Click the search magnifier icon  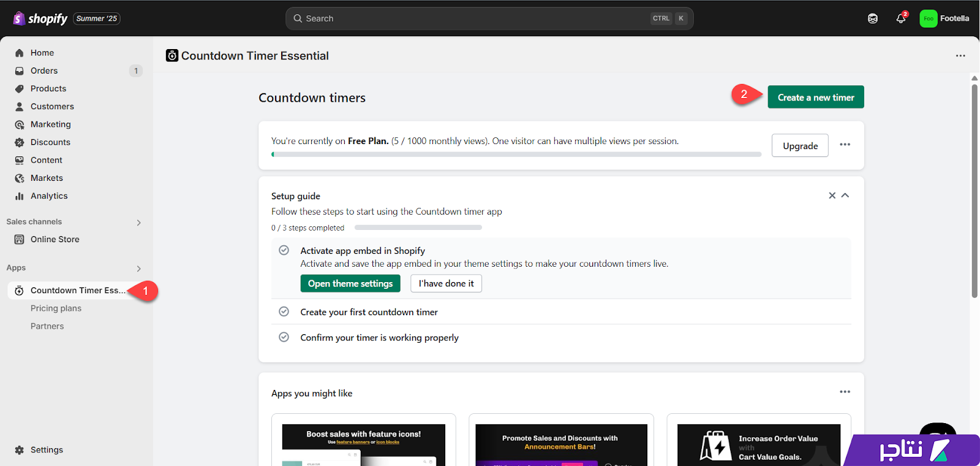(298, 18)
